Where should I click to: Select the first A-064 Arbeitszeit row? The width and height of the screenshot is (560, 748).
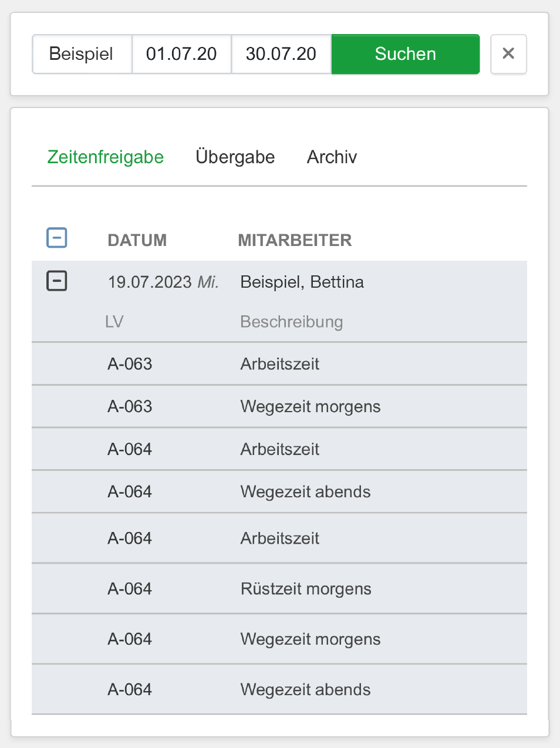pyautogui.click(x=279, y=449)
